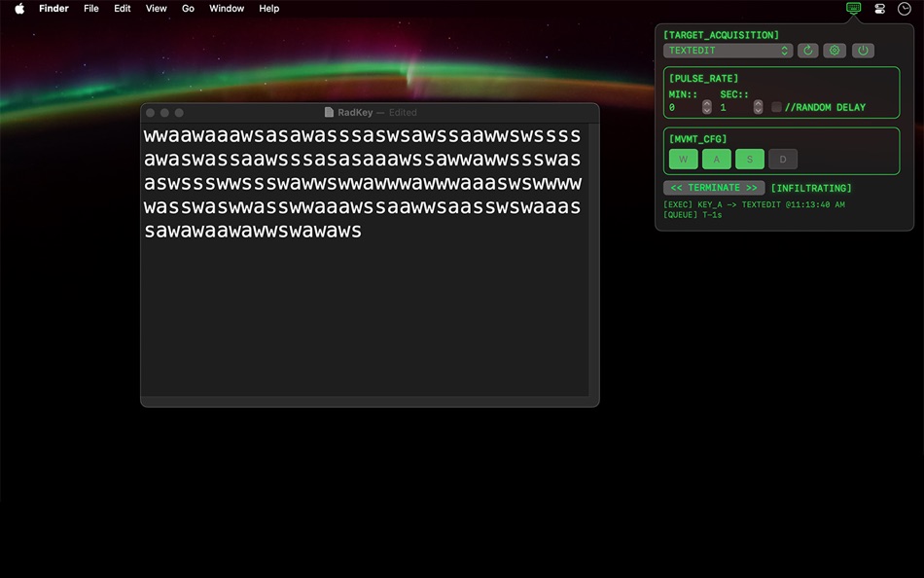The width and height of the screenshot is (924, 578).
Task: Click the [TARGET_ACQUISITION] heading
Action: 721,35
